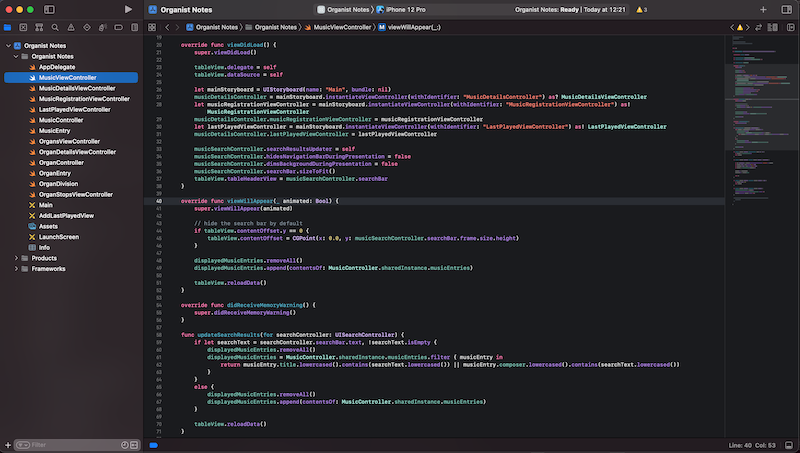Collapse the Organist Notes project root
Image resolution: width=800 pixels, height=453 pixels.
tap(8, 46)
